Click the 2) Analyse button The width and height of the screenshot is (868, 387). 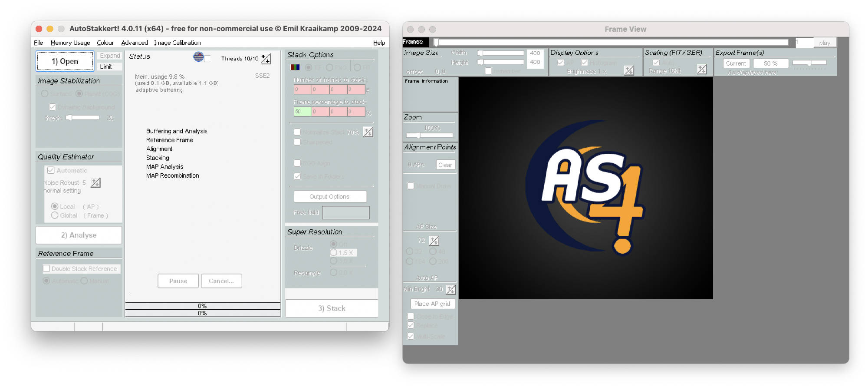pos(79,235)
